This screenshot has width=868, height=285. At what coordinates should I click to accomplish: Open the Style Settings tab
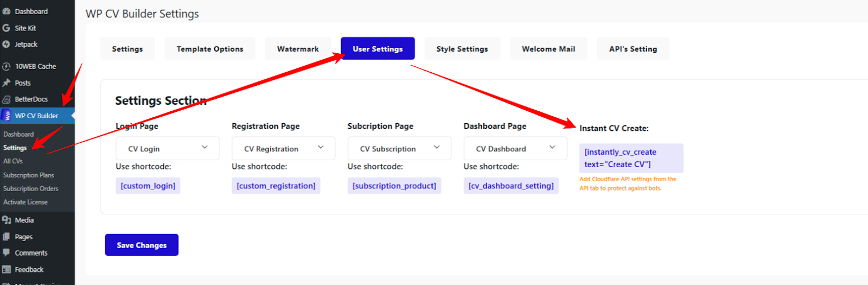[x=462, y=48]
